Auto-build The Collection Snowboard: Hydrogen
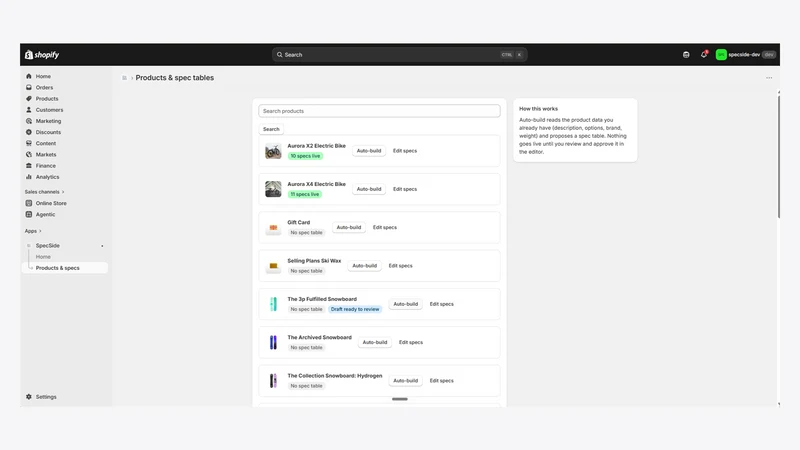800x450 pixels. pos(406,381)
